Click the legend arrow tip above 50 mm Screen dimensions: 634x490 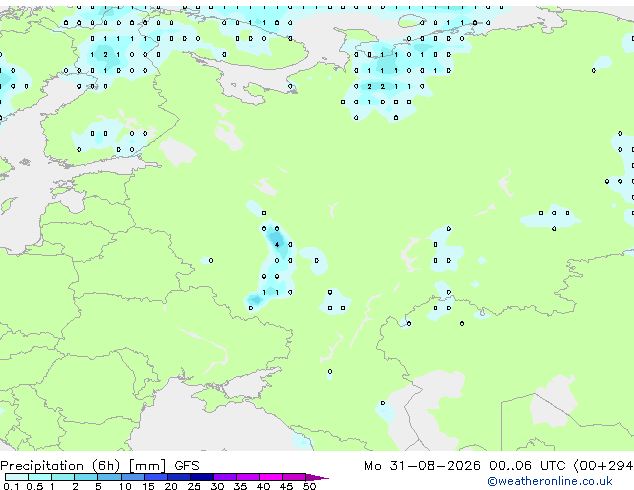(x=317, y=477)
